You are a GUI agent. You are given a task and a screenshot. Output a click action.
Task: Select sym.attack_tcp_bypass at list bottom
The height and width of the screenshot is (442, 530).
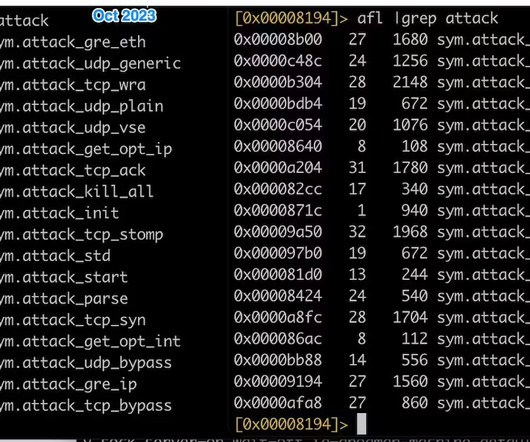(86, 406)
